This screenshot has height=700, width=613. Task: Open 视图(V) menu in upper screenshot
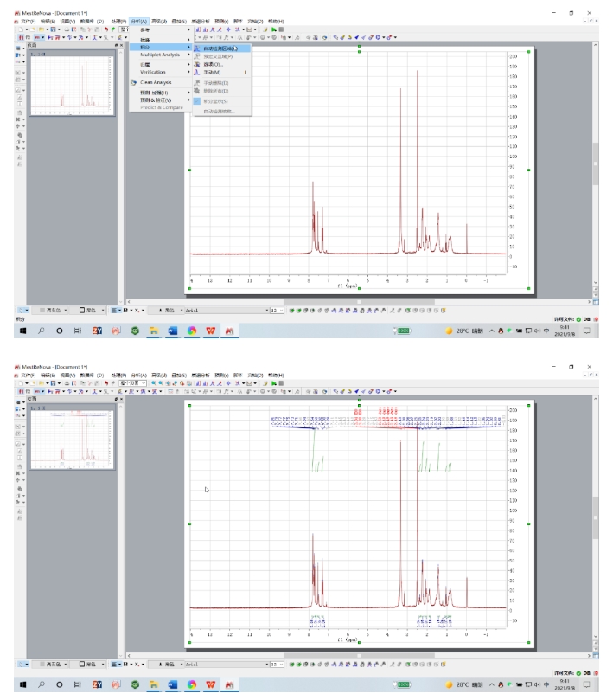coord(67,22)
